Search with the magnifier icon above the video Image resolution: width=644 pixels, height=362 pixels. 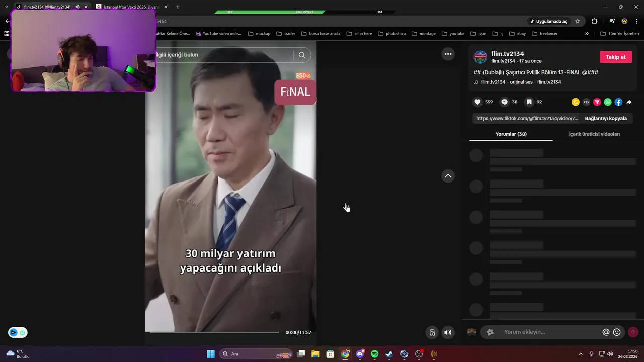[x=302, y=55]
